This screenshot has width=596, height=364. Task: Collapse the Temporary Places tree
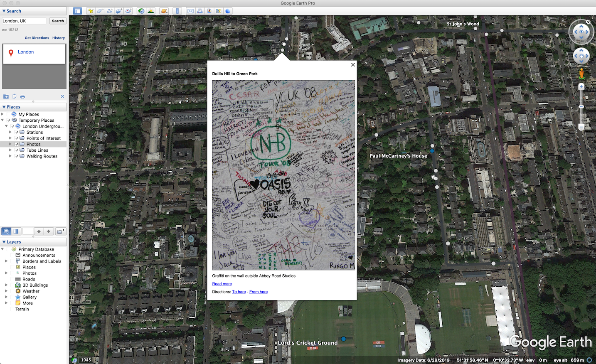[x=2, y=120]
